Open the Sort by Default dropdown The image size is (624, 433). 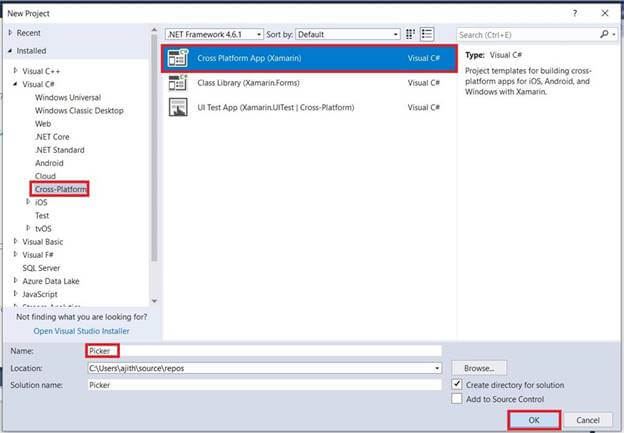348,34
